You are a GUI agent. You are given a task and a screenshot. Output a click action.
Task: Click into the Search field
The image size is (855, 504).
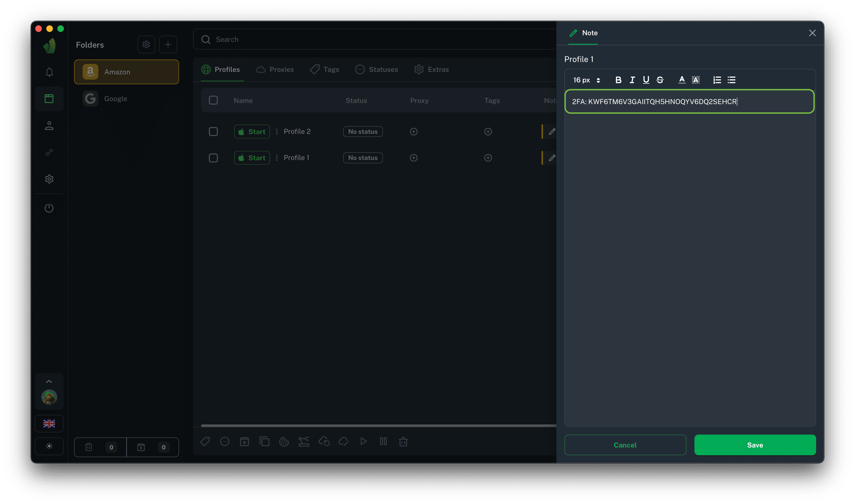[374, 39]
